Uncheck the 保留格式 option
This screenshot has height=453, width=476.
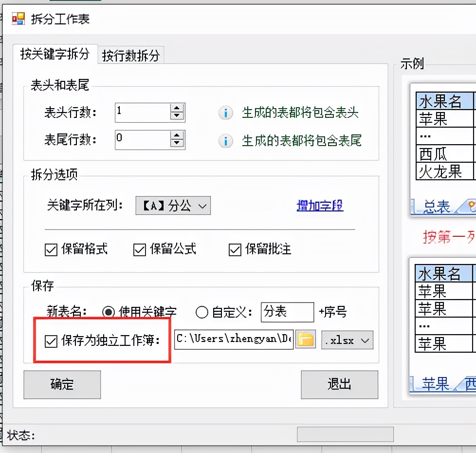coord(51,249)
